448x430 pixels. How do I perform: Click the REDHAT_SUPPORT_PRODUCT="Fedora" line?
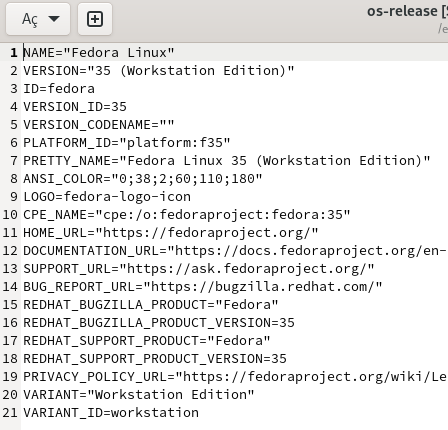pyautogui.click(x=147, y=341)
